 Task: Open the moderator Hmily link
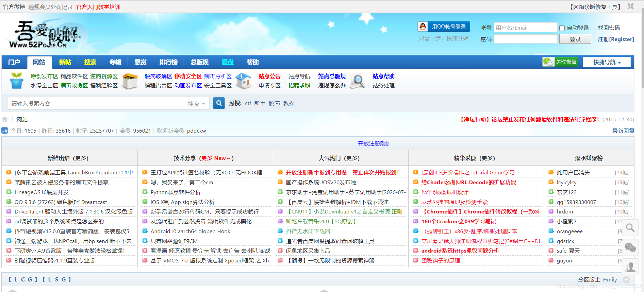610,279
